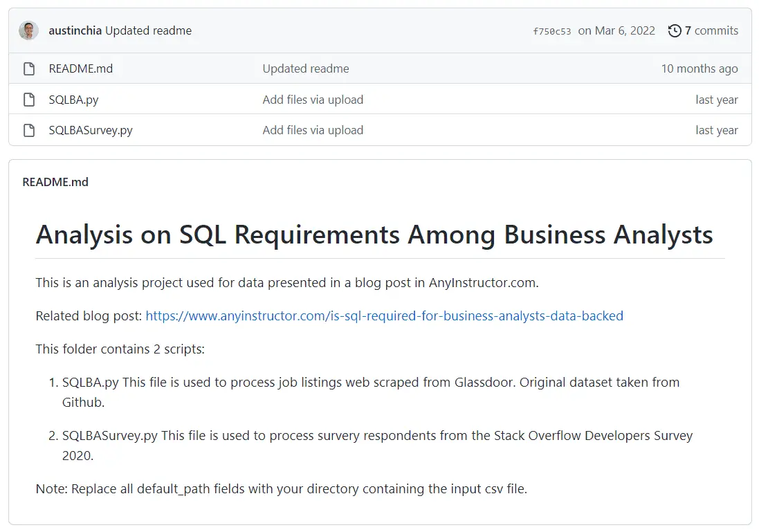Open the 'Updated readme' latest commit message
The image size is (759, 532).
coord(148,30)
